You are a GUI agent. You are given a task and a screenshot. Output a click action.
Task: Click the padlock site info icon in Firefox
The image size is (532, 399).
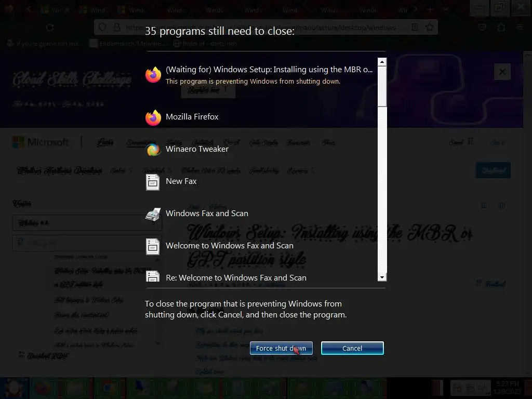point(117,27)
